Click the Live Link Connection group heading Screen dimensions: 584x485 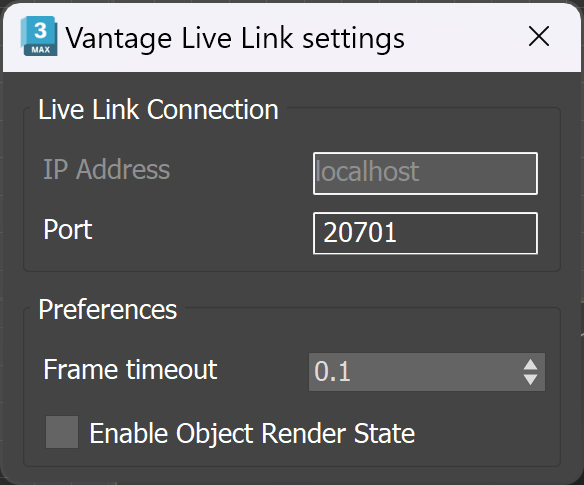point(158,110)
